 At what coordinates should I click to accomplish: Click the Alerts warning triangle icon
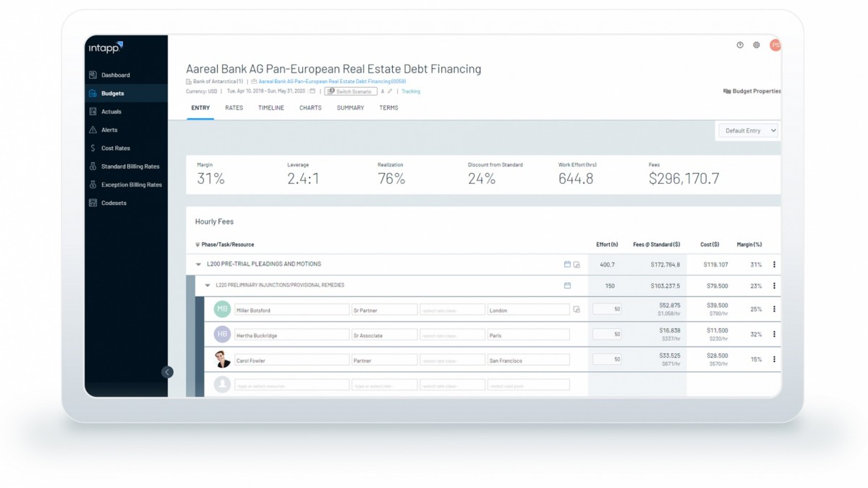click(93, 130)
